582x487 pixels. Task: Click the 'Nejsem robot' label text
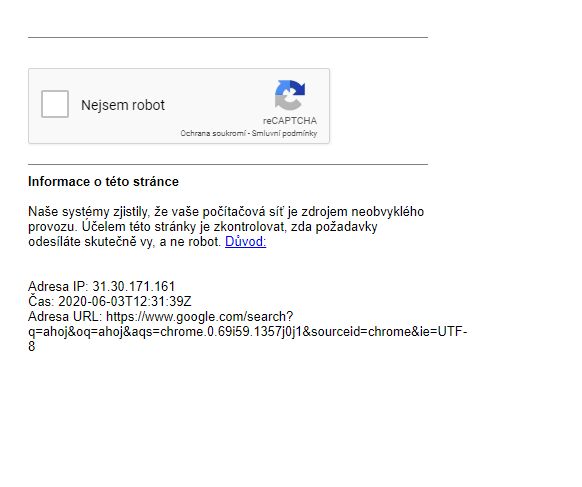pyautogui.click(x=123, y=105)
